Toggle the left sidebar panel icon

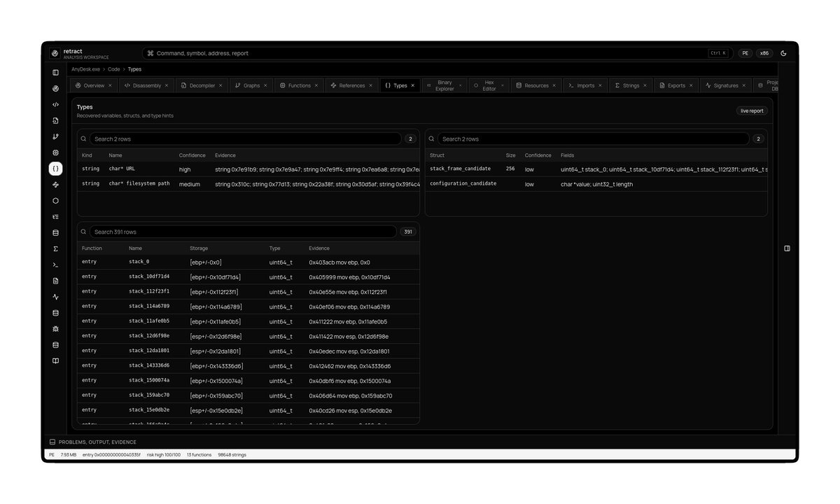55,72
